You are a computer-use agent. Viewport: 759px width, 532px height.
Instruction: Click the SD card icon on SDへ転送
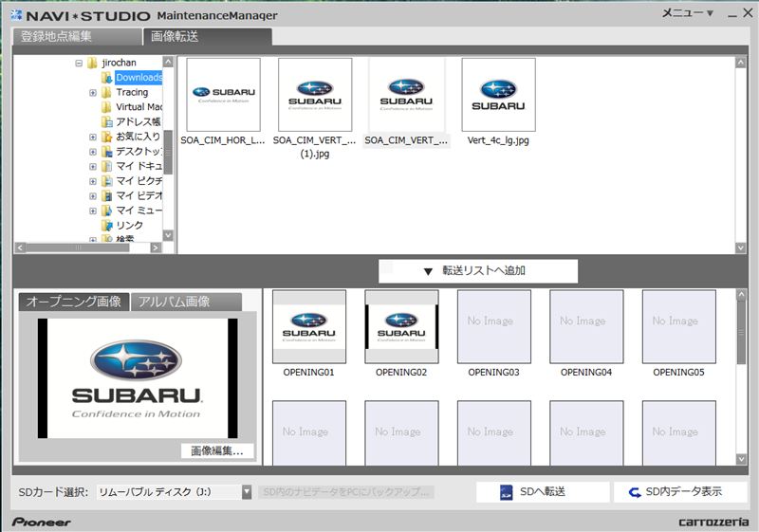[x=506, y=492]
